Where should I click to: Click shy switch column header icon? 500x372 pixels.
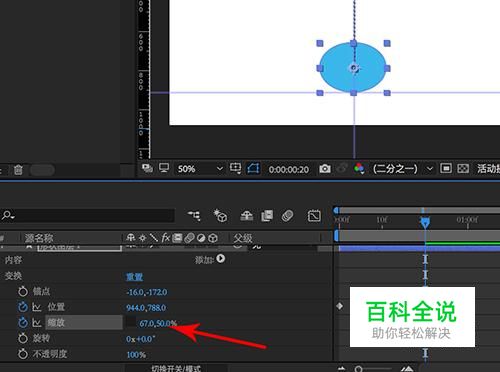click(x=131, y=238)
